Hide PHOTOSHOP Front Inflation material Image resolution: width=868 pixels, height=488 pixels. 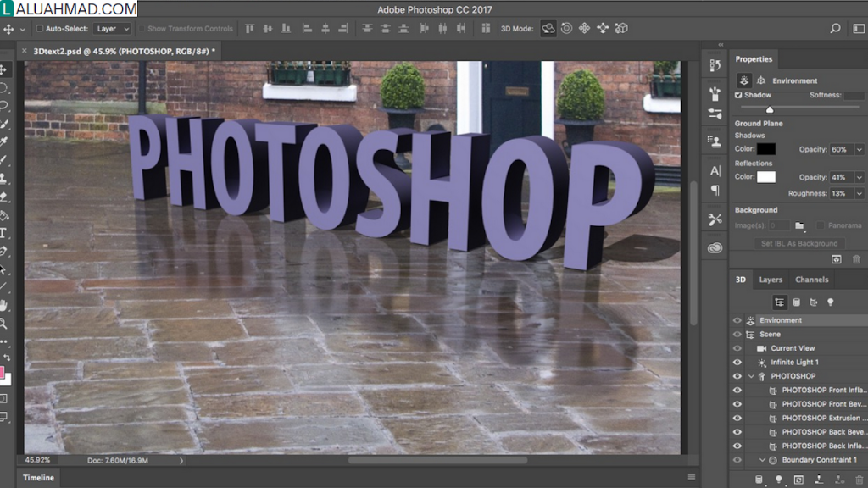[x=737, y=390]
